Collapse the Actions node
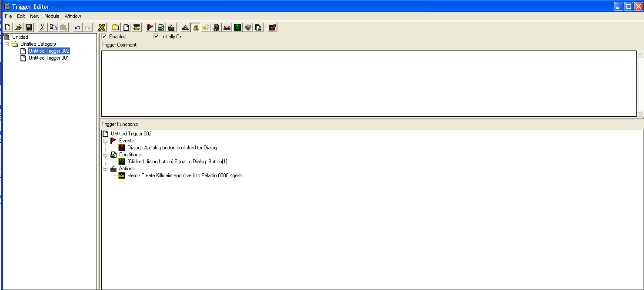The width and height of the screenshot is (644, 290). coord(105,169)
